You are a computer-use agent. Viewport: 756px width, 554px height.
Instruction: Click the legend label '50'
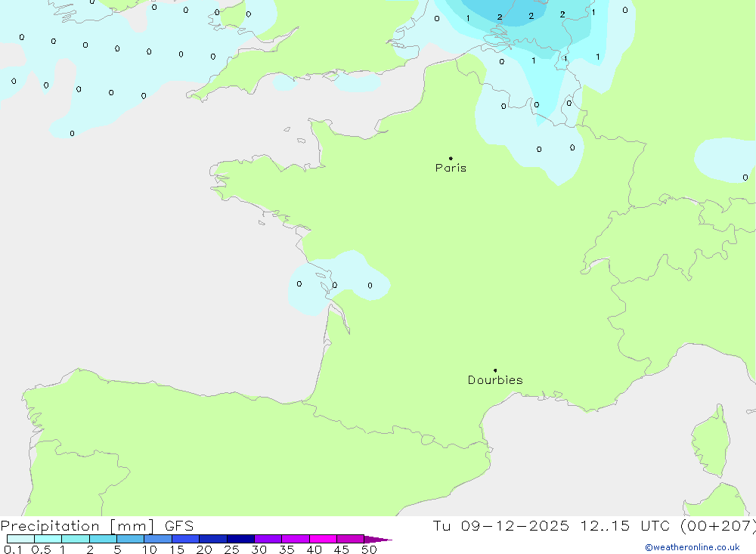pyautogui.click(x=369, y=549)
